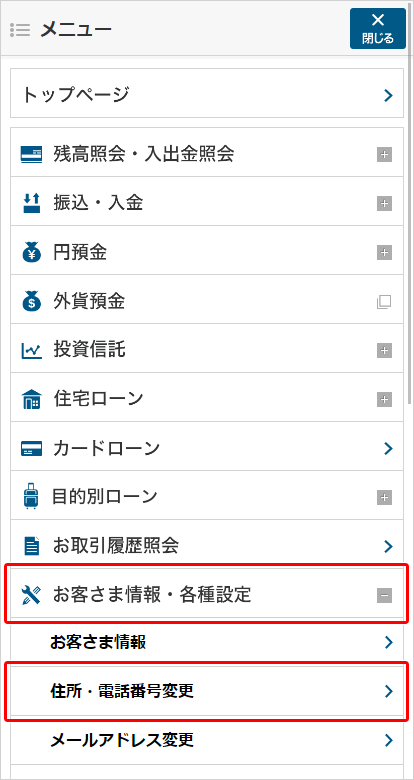Click the 閉じる close button
The image size is (414, 780).
point(378,28)
